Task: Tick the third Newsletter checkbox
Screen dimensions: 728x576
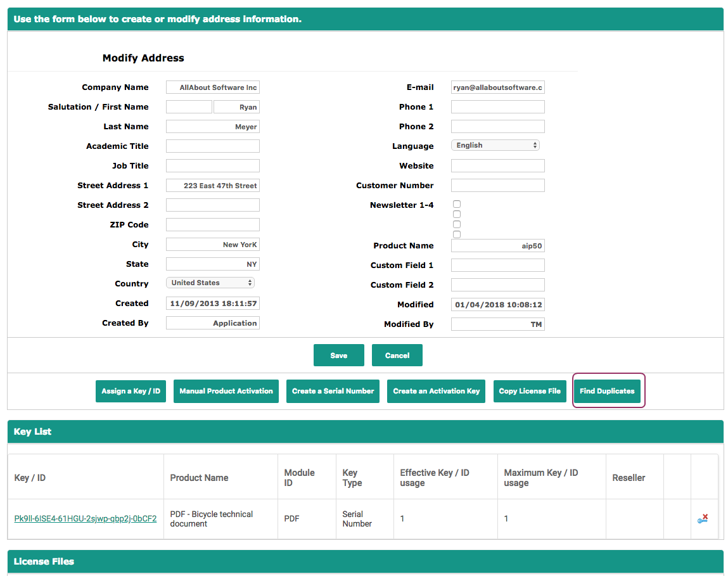Action: tap(457, 224)
